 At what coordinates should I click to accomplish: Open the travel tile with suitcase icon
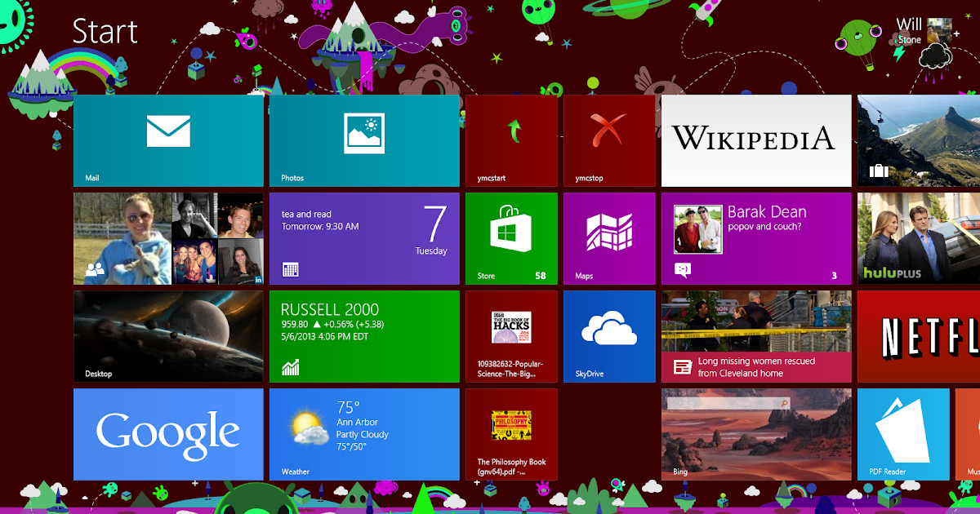pos(919,140)
